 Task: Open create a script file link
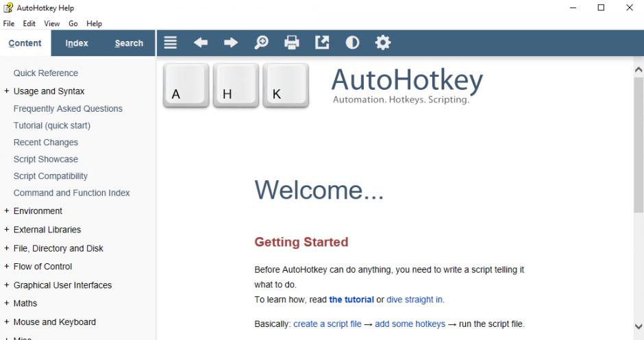(x=327, y=324)
